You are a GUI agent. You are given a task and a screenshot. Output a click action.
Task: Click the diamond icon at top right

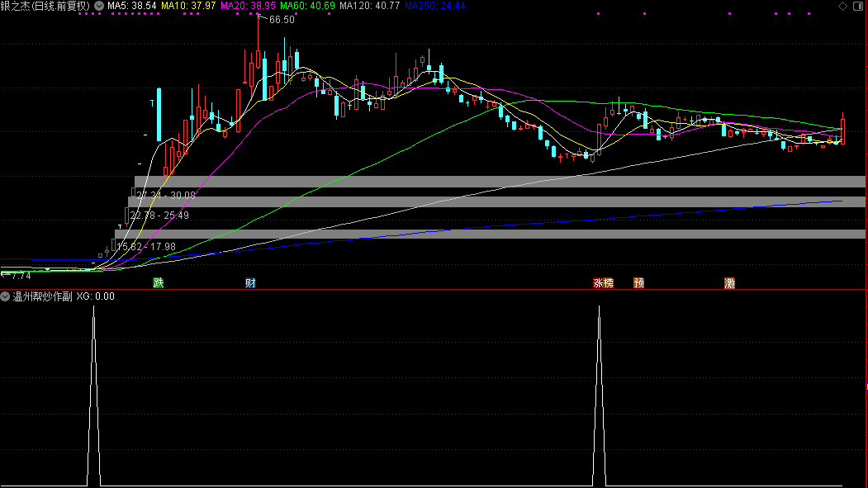tap(842, 6)
